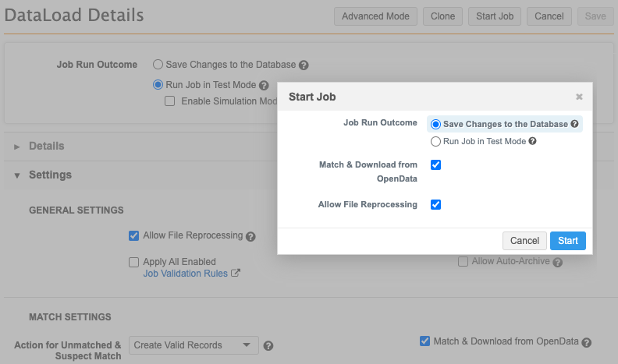The height and width of the screenshot is (364, 618).
Task: Enable Apply All Enabled validation rules checkbox
Action: (x=134, y=263)
